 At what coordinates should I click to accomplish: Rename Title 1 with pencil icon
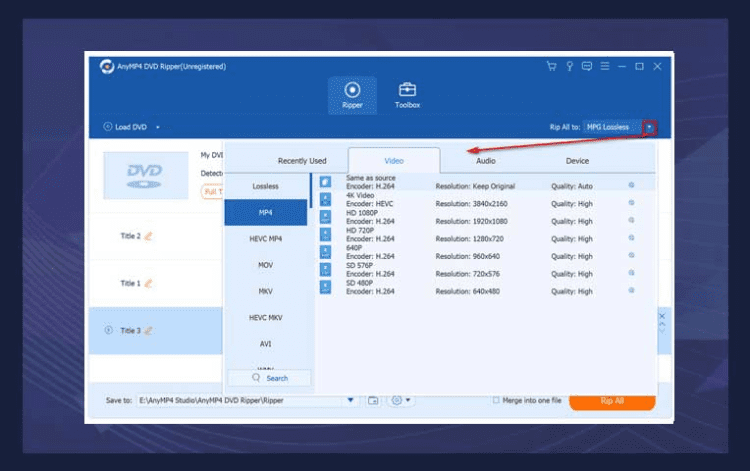pos(149,283)
